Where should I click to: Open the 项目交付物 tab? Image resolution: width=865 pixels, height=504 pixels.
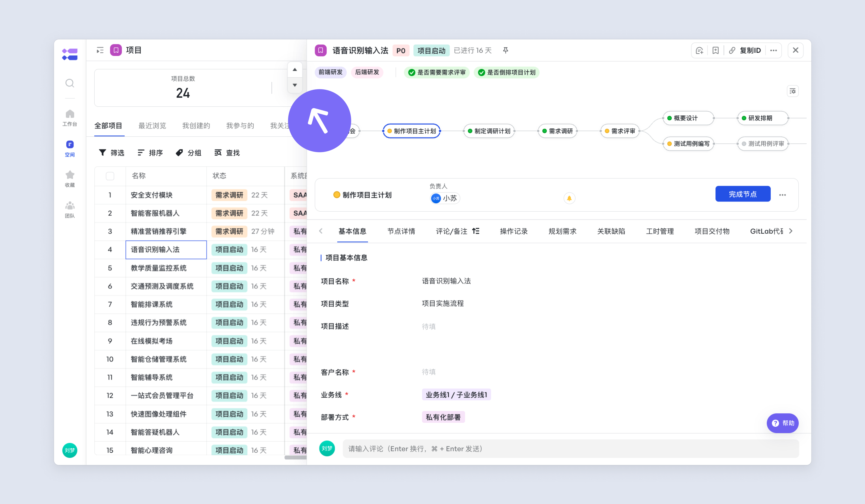712,231
